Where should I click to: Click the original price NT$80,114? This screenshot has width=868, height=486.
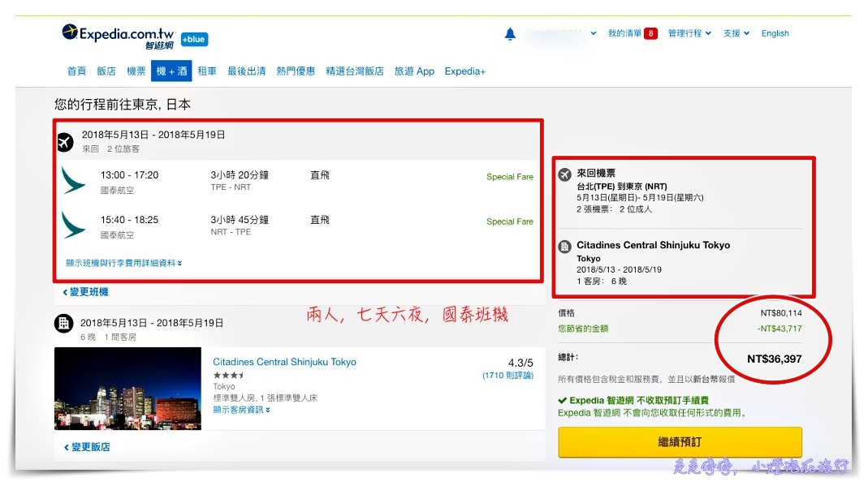coord(781,313)
